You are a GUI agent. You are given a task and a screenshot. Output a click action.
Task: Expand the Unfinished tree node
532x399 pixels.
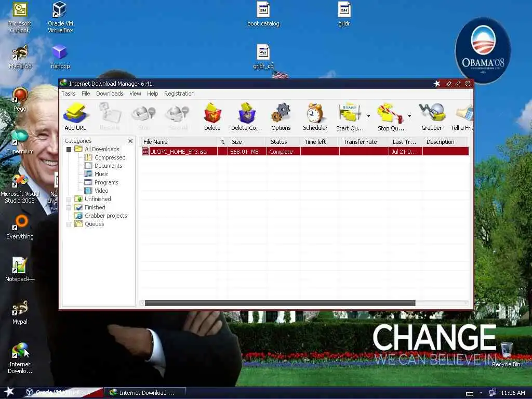coord(69,199)
